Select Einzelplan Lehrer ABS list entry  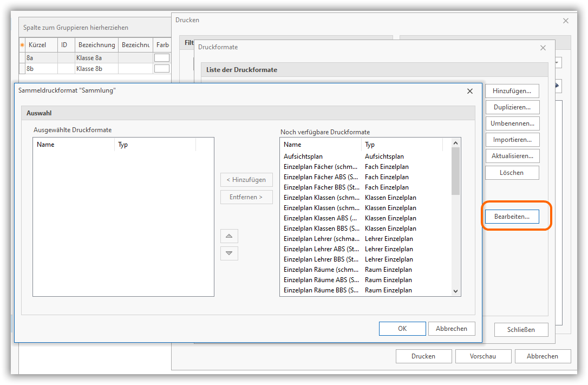point(321,249)
